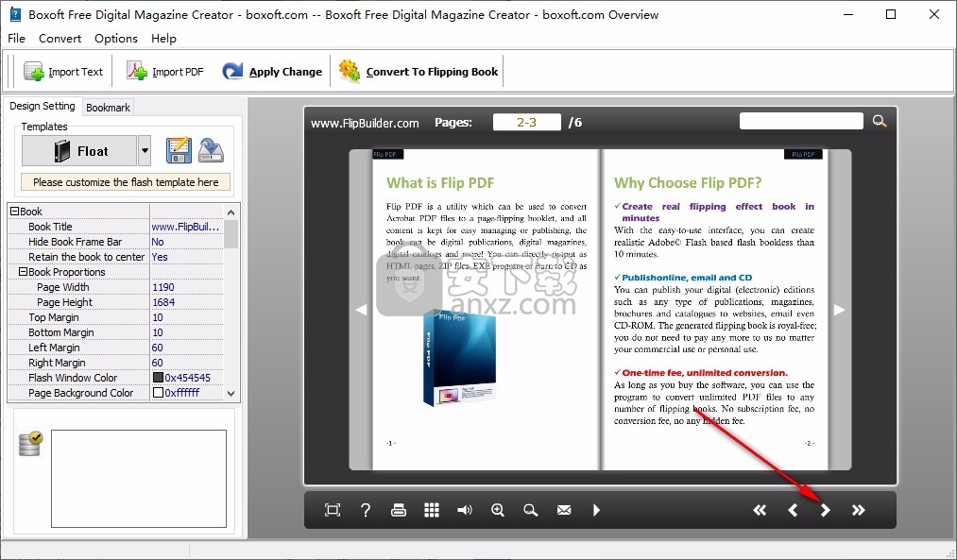Toggle the sound speaker icon
The width and height of the screenshot is (957, 560).
[465, 510]
